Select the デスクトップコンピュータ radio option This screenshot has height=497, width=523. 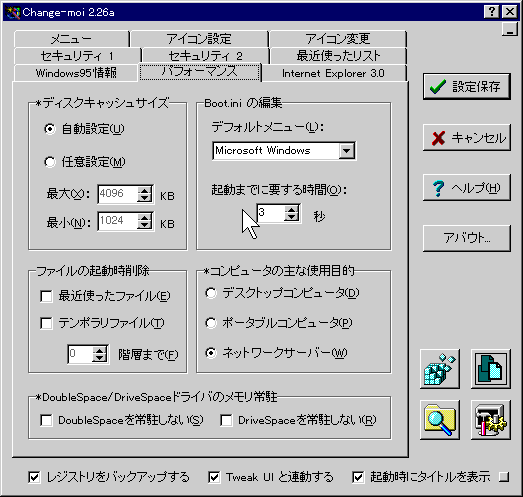(211, 293)
